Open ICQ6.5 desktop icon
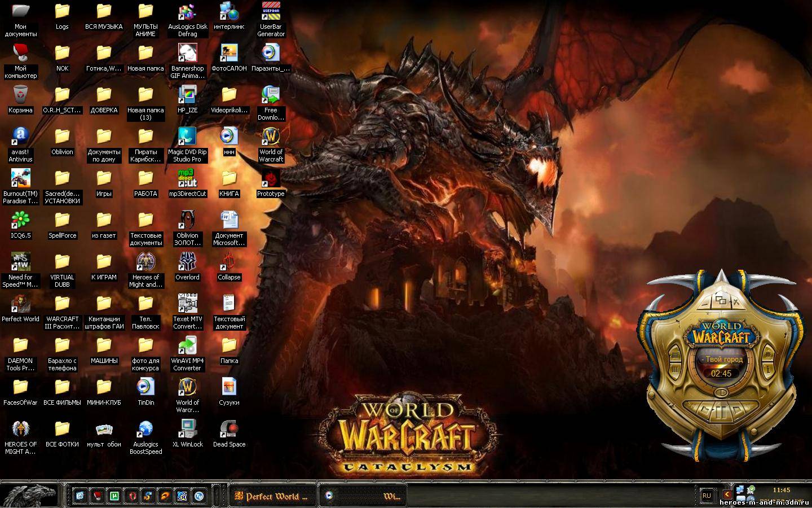Viewport: 812px width, 508px height. [x=20, y=220]
